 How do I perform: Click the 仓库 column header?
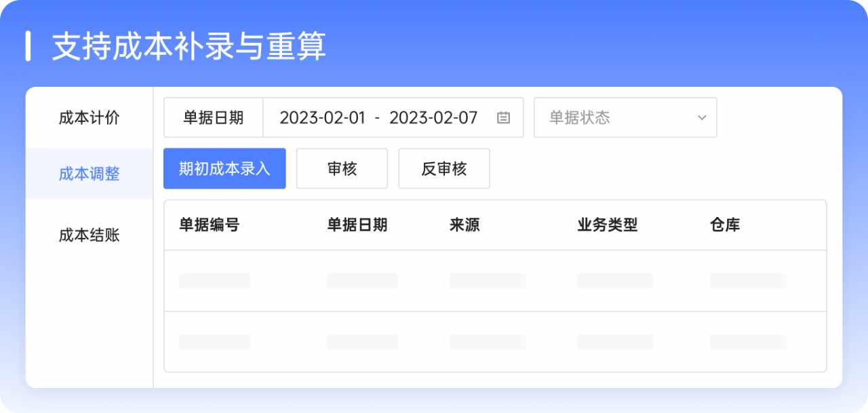click(725, 225)
